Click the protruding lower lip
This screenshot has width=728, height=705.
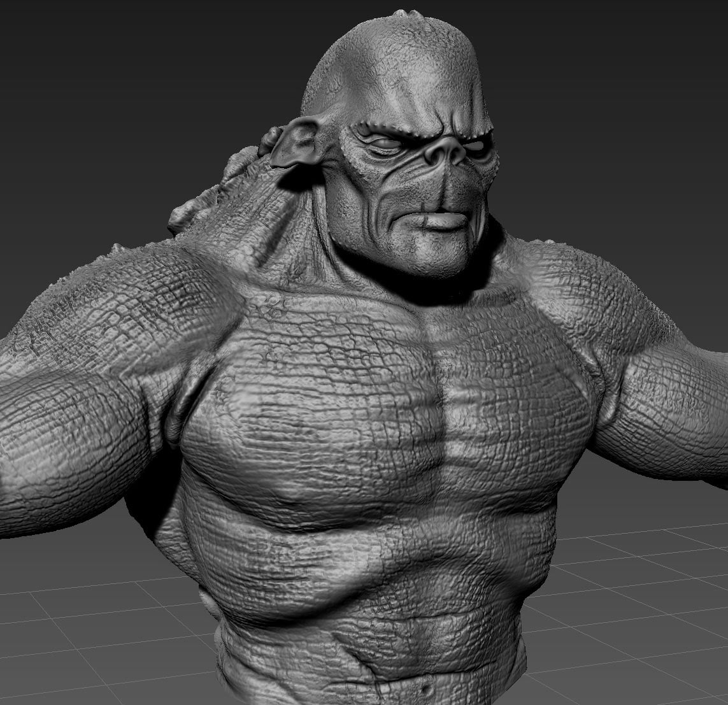pyautogui.click(x=443, y=221)
